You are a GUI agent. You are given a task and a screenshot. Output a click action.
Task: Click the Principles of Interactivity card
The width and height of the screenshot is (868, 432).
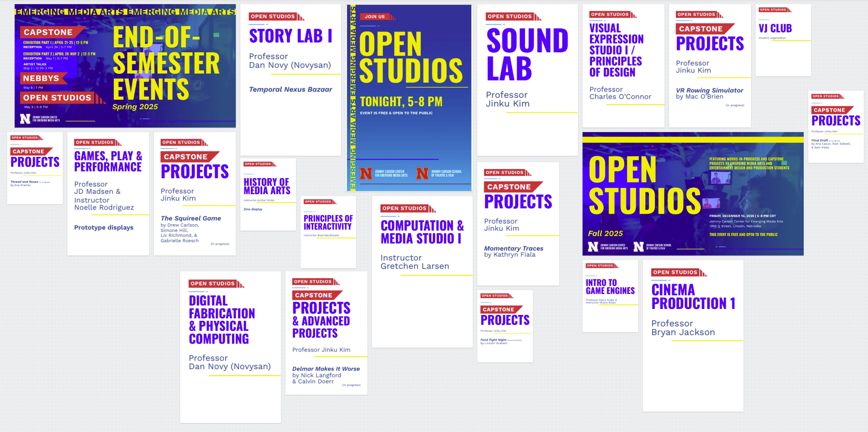[328, 232]
